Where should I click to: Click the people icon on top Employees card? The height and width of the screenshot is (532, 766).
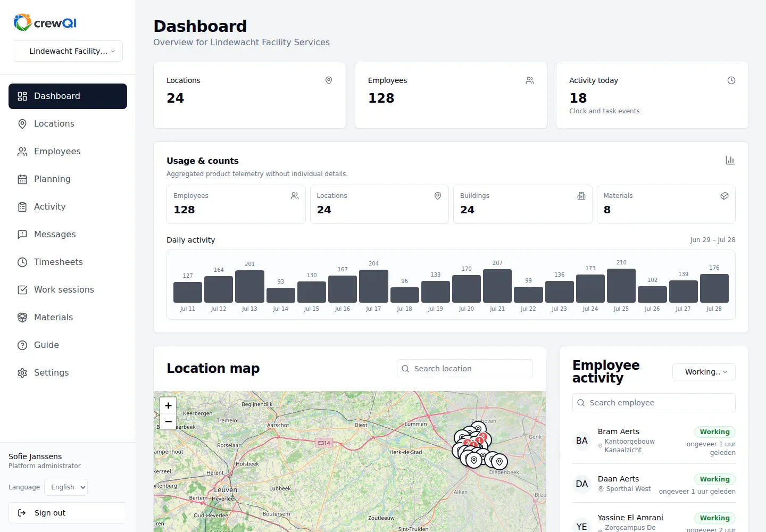(x=530, y=80)
